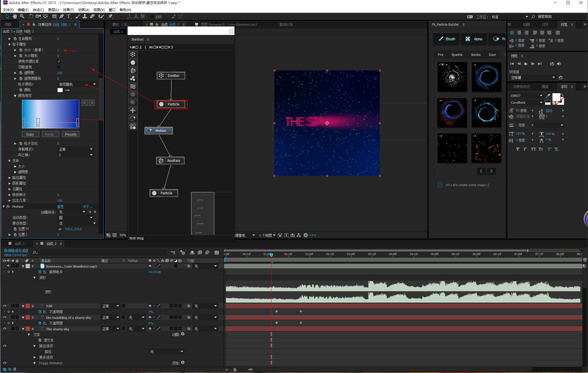Click Presets button under color gradient
This screenshot has height=373, width=588.
pyautogui.click(x=70, y=134)
